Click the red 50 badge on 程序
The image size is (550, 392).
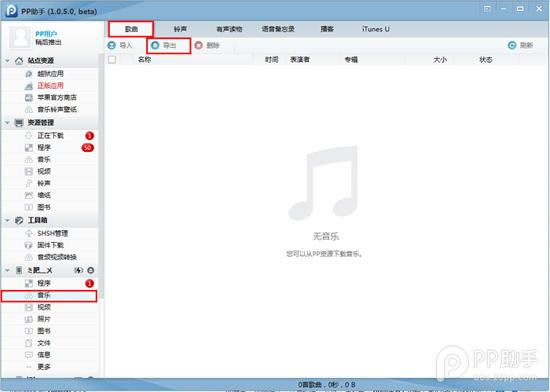coord(88,148)
